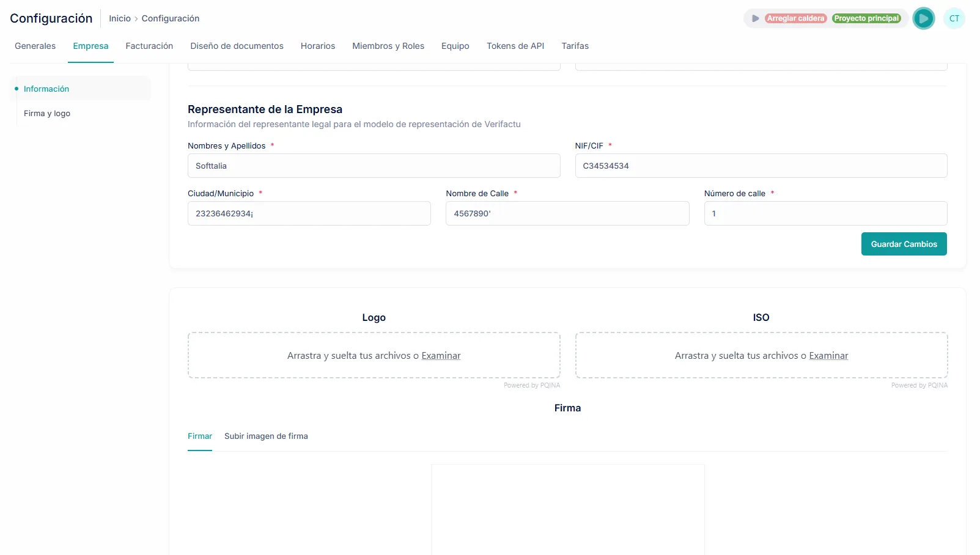Select 'Firma y logo' in the sidebar
Viewport: 980px width, 555px height.
47,113
